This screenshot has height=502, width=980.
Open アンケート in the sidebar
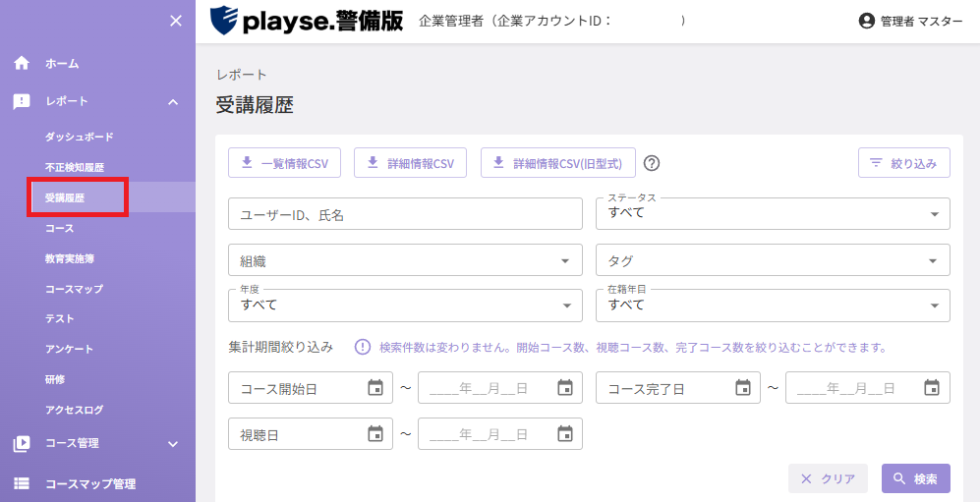[x=69, y=349]
